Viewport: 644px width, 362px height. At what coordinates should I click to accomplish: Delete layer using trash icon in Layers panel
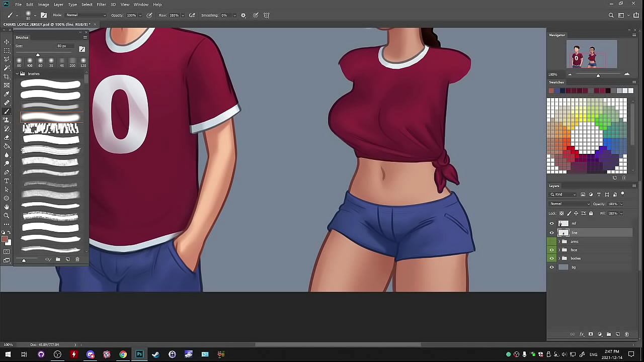626,334
